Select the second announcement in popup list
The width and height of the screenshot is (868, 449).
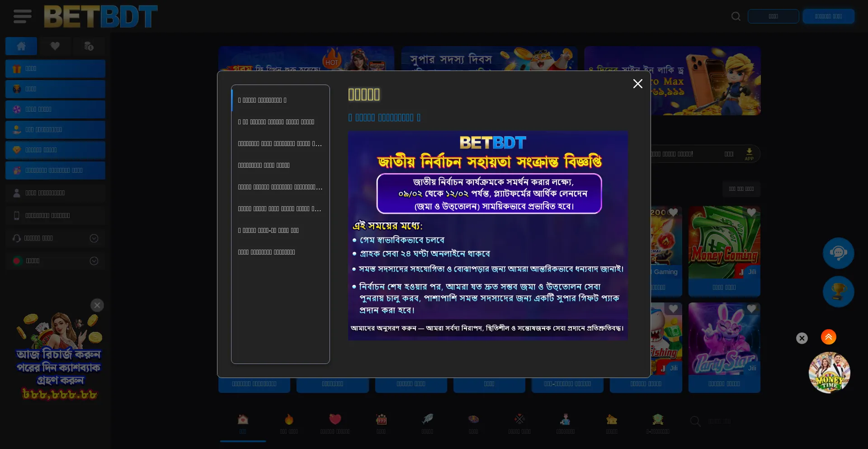click(280, 122)
